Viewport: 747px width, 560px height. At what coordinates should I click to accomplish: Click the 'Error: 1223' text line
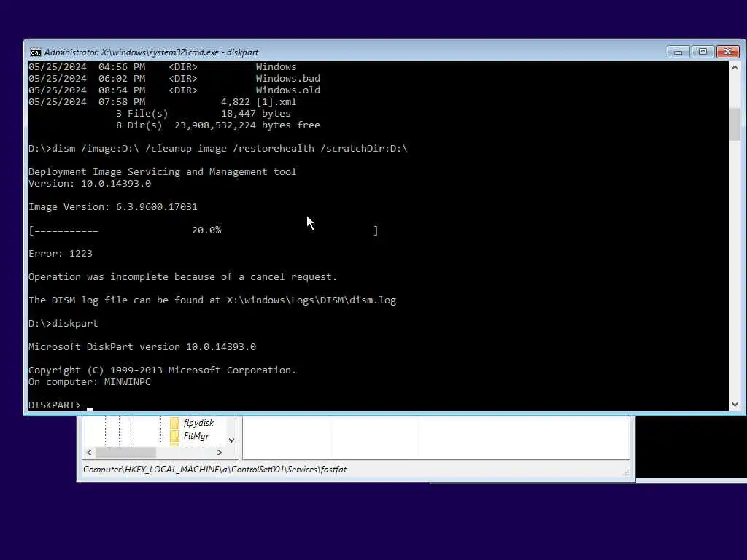[61, 253]
